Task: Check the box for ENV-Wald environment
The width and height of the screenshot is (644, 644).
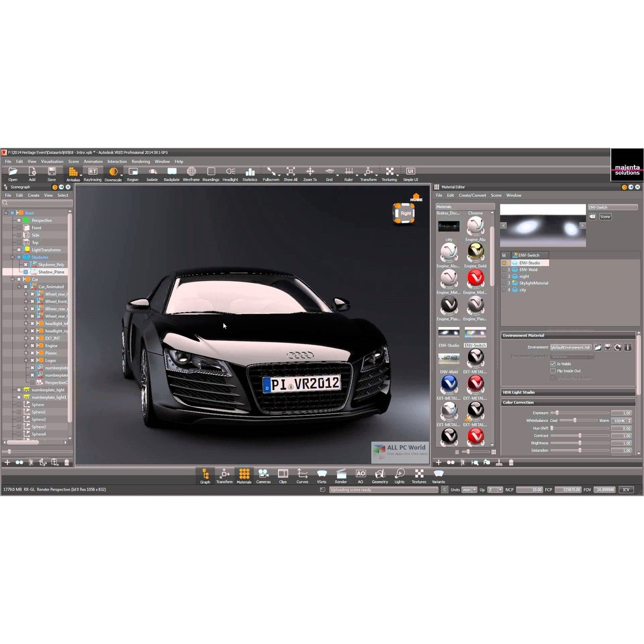Action: [504, 269]
